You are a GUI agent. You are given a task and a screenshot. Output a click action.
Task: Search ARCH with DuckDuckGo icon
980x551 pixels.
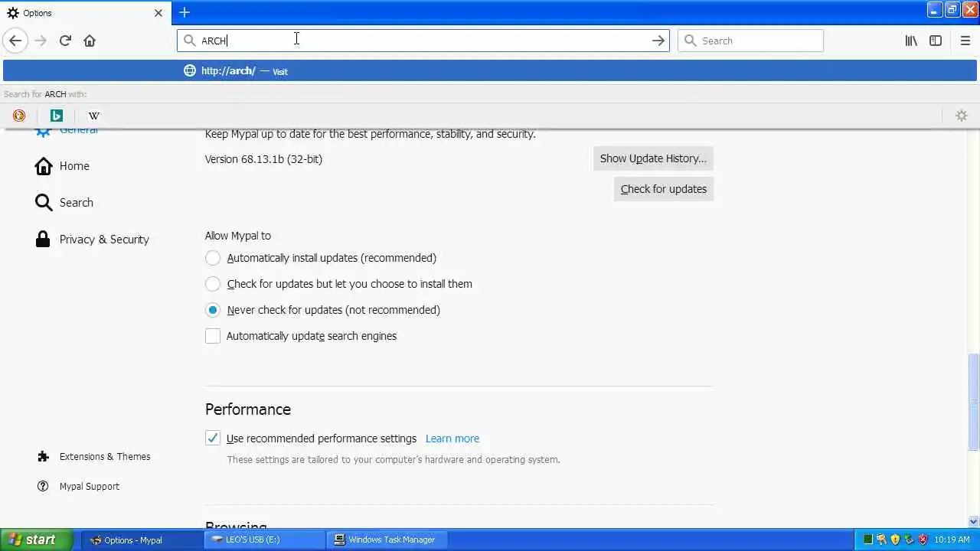coord(19,116)
